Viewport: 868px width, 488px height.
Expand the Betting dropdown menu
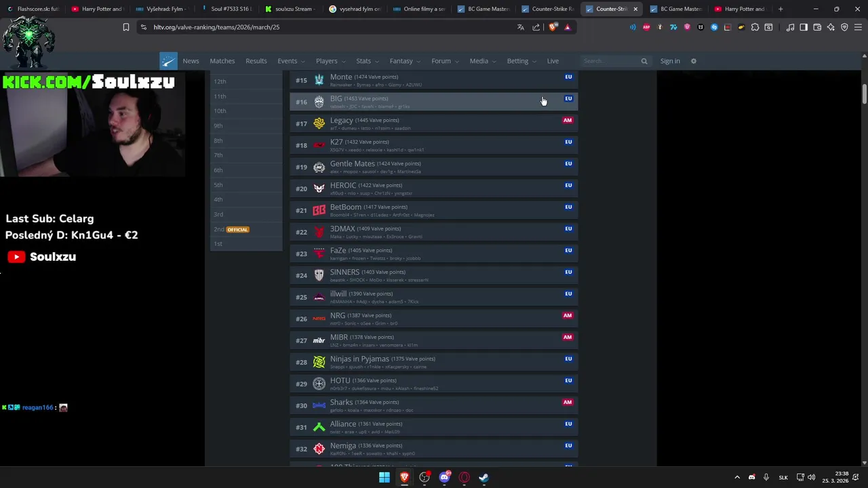(x=521, y=61)
